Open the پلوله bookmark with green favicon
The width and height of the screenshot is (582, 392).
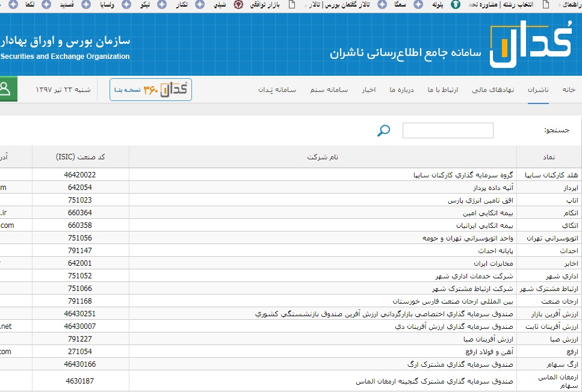tap(447, 4)
